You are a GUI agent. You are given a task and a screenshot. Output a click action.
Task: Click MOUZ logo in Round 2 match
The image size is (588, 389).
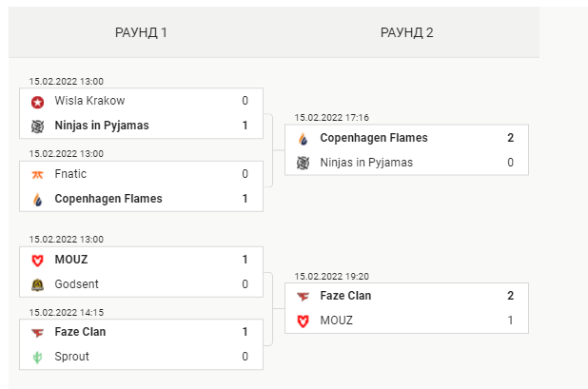(303, 321)
